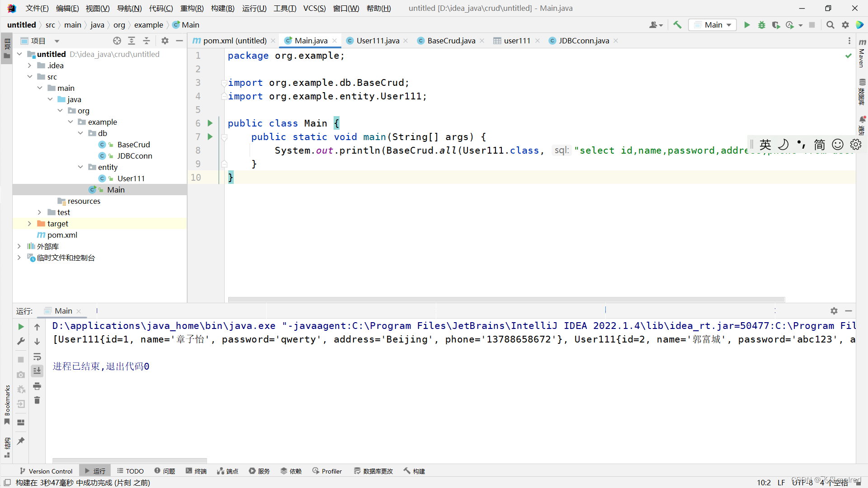Pin the Run tool window tab
The image size is (868, 488).
click(20, 441)
